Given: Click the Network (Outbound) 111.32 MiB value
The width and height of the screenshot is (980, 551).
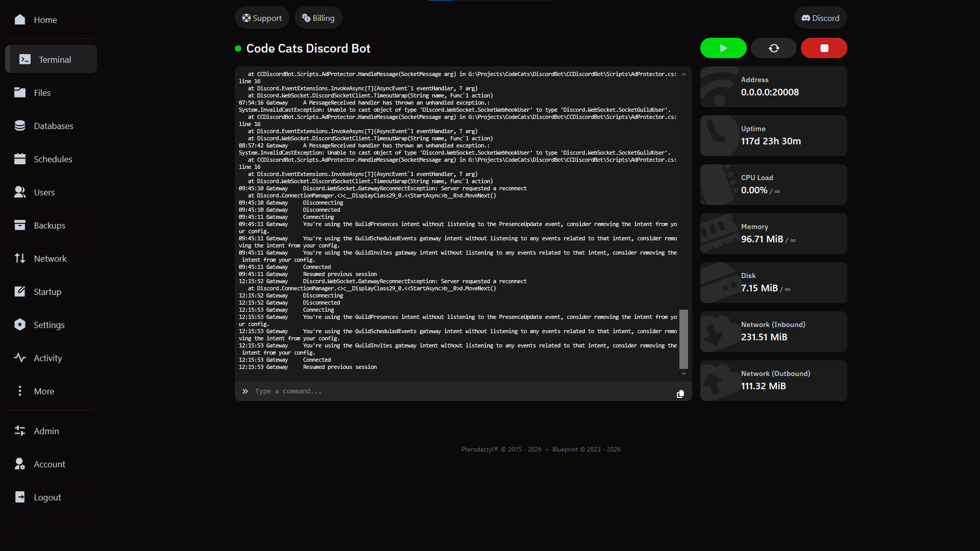Looking at the screenshot, I should (764, 386).
